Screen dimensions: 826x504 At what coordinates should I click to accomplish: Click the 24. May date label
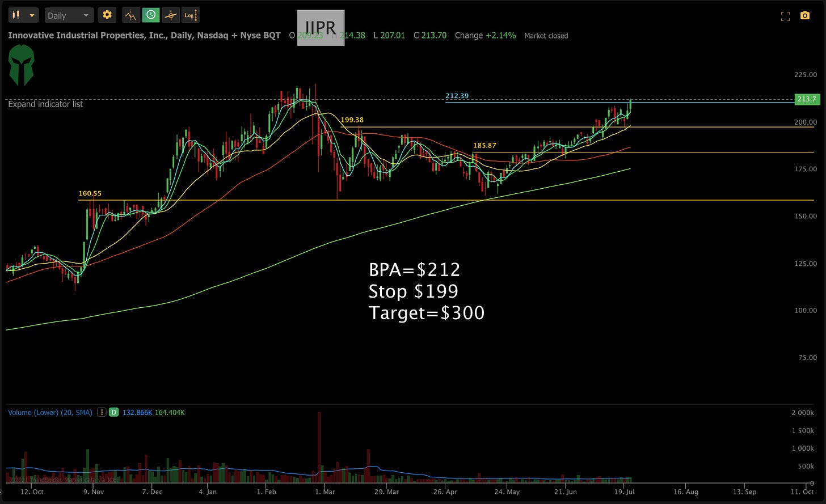tap(507, 492)
